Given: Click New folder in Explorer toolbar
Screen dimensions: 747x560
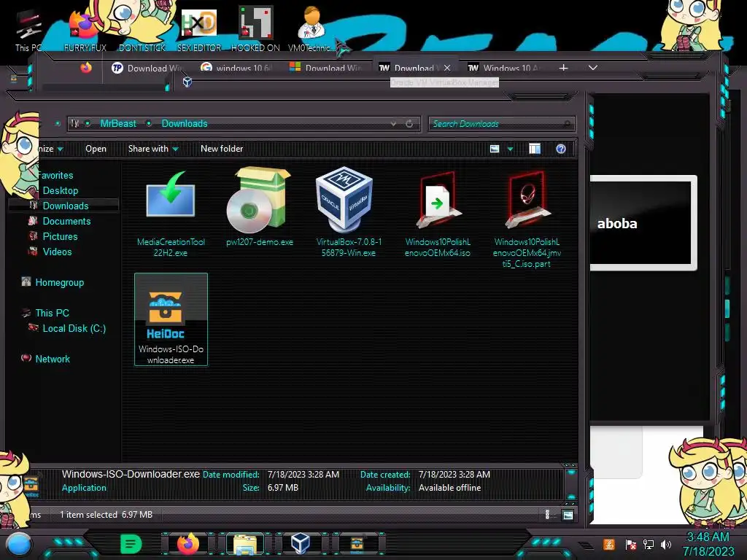Looking at the screenshot, I should click(x=222, y=149).
